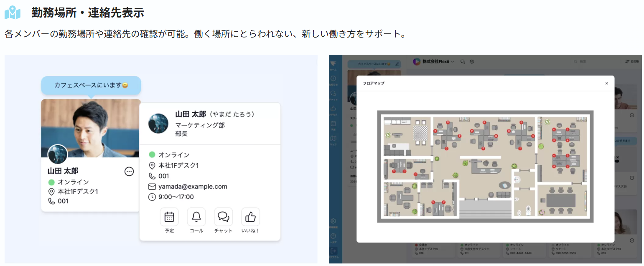The height and width of the screenshot is (266, 644).
Task: Select the ログアウト icon at sidebar bottom
Action: point(333,251)
